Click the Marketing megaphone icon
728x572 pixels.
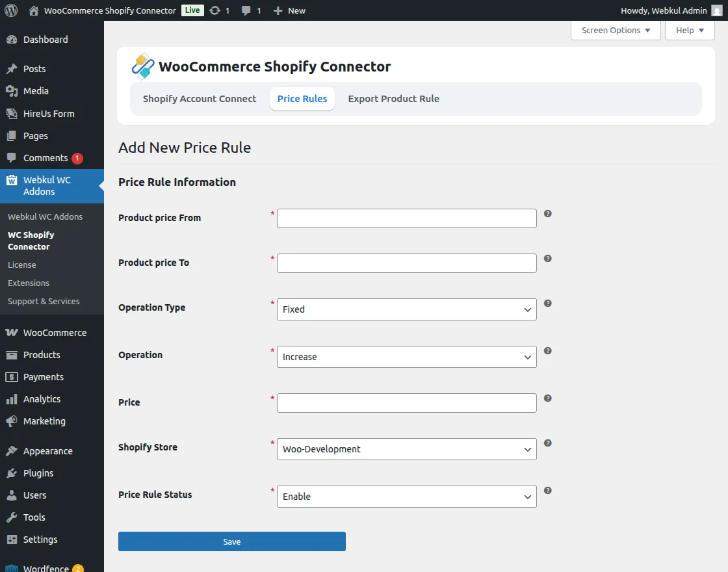13,421
